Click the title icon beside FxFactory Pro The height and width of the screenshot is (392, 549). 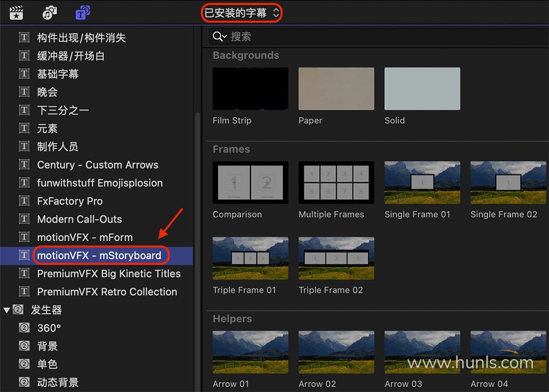24,201
